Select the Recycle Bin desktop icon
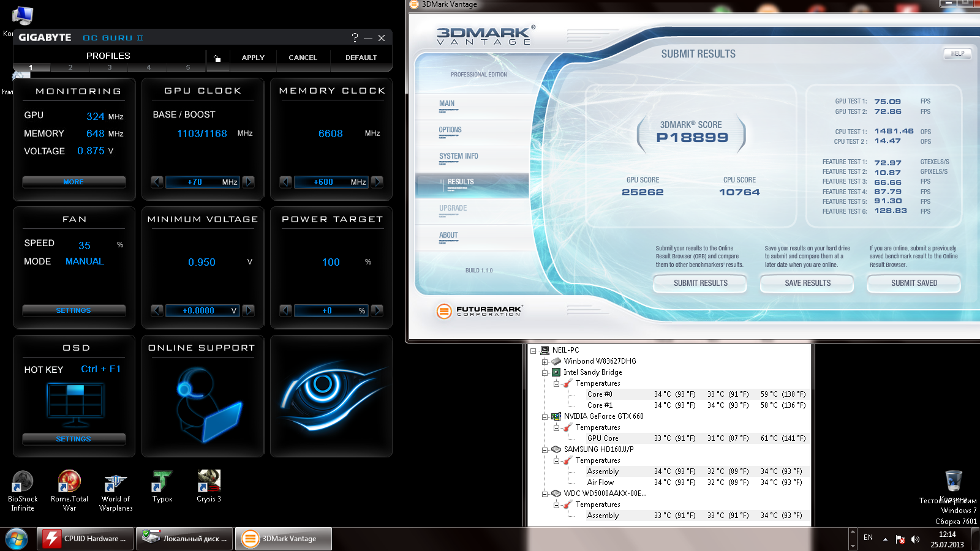The height and width of the screenshot is (551, 980). coord(954,481)
